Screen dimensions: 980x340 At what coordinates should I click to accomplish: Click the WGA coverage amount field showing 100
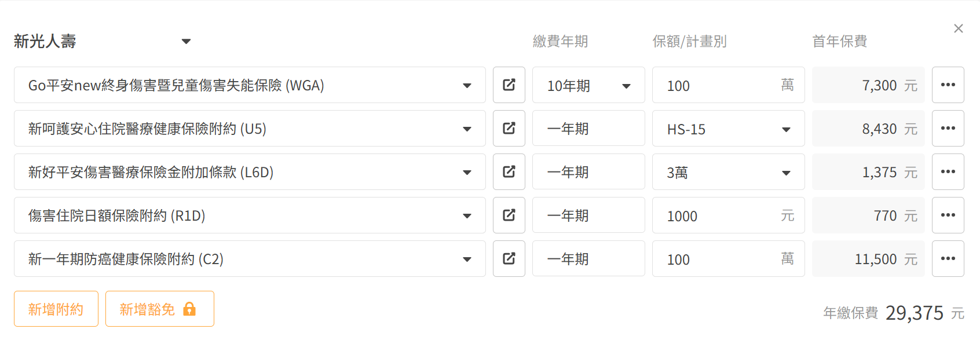pos(718,86)
